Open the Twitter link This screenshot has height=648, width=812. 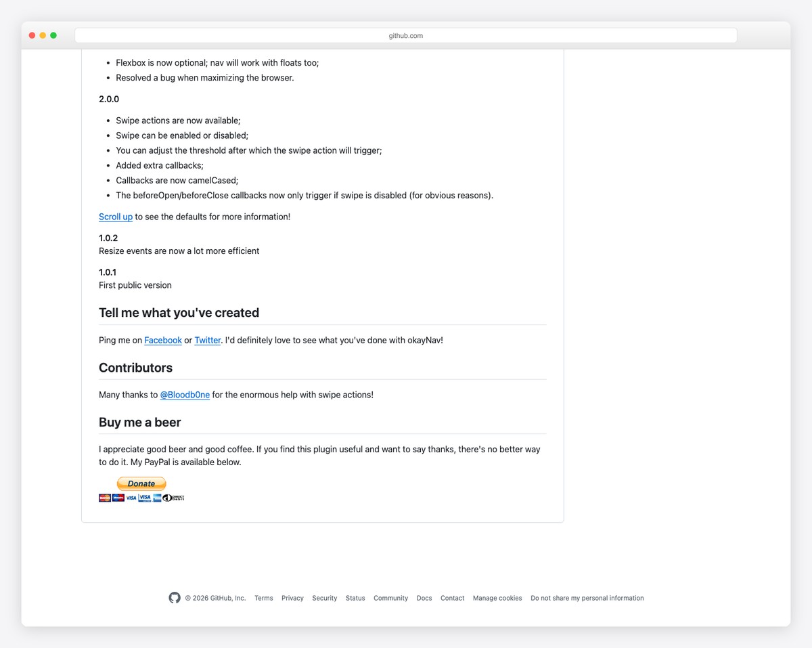207,340
